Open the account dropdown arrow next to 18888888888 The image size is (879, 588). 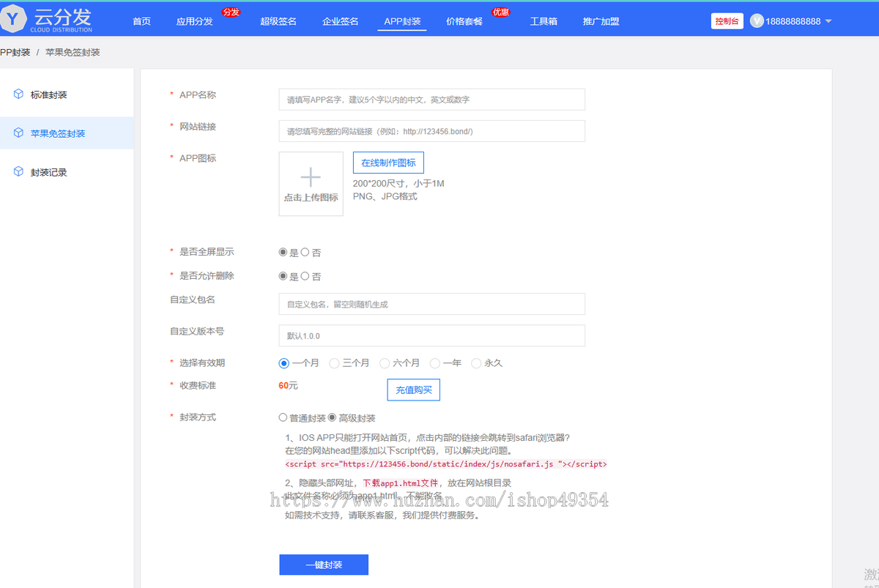coord(828,21)
